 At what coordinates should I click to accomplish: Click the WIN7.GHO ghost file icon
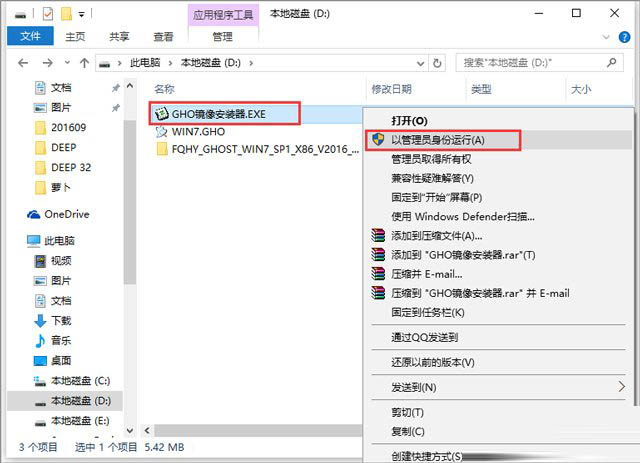162,131
